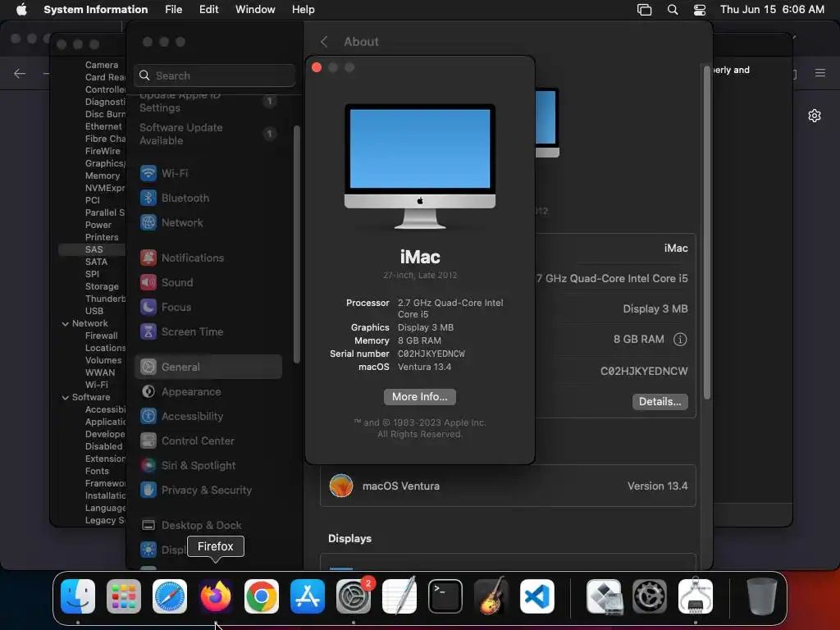Open the Help menu

(304, 10)
